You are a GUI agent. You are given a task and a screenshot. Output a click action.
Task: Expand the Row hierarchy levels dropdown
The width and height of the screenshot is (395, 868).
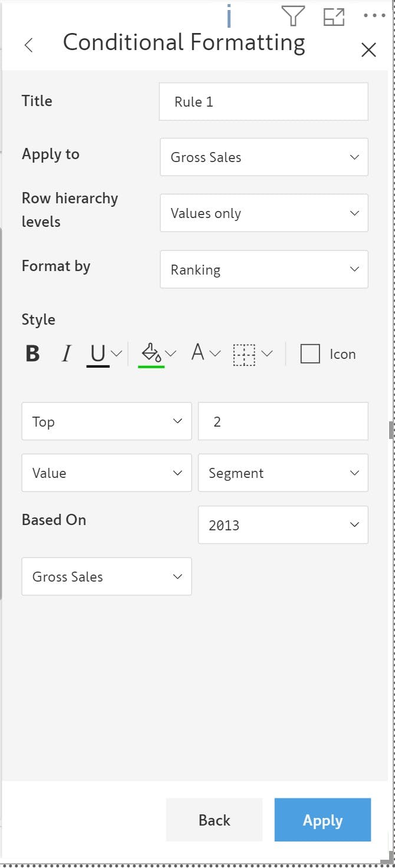(x=264, y=213)
